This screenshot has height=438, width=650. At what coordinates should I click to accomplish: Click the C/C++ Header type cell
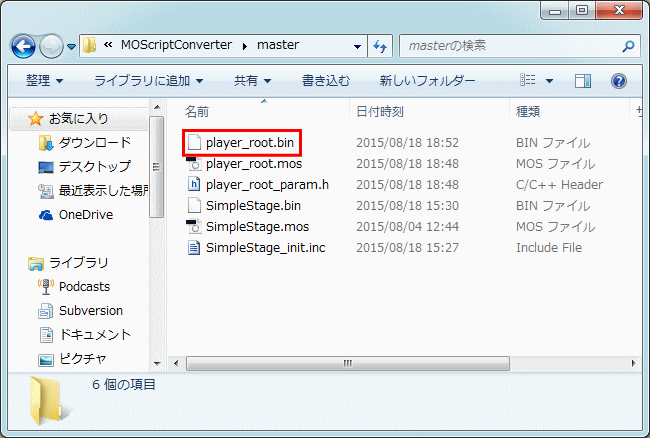(x=559, y=185)
